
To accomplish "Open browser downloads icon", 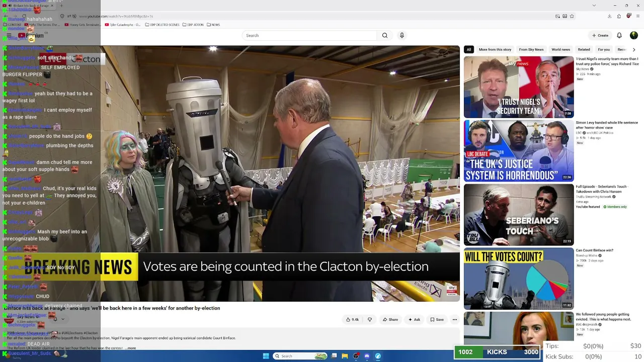I will point(610,16).
